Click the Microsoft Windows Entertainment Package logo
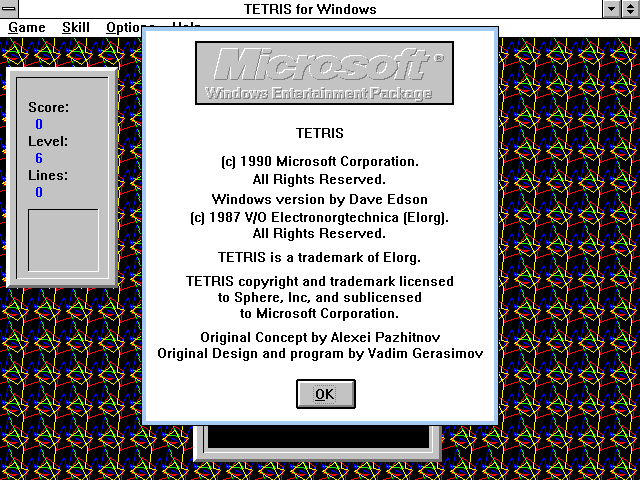Viewport: 640px width, 480px height. click(324, 73)
